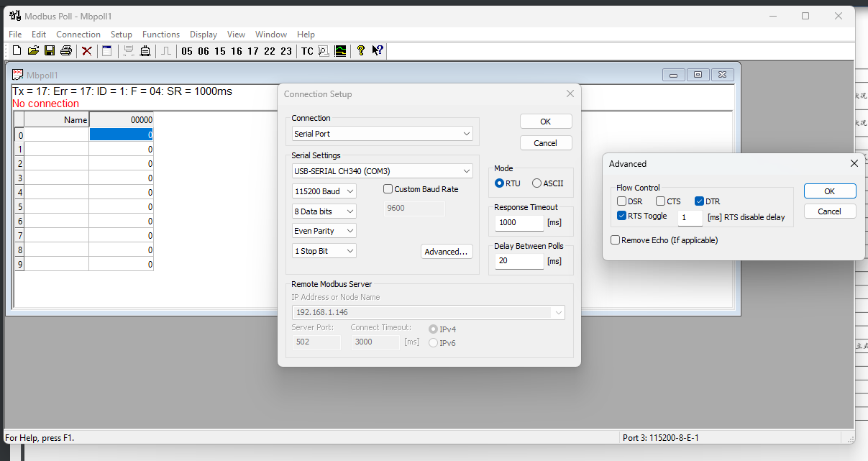Select the ASCII mode radio button
Screen dimensions: 868x461
pos(536,183)
